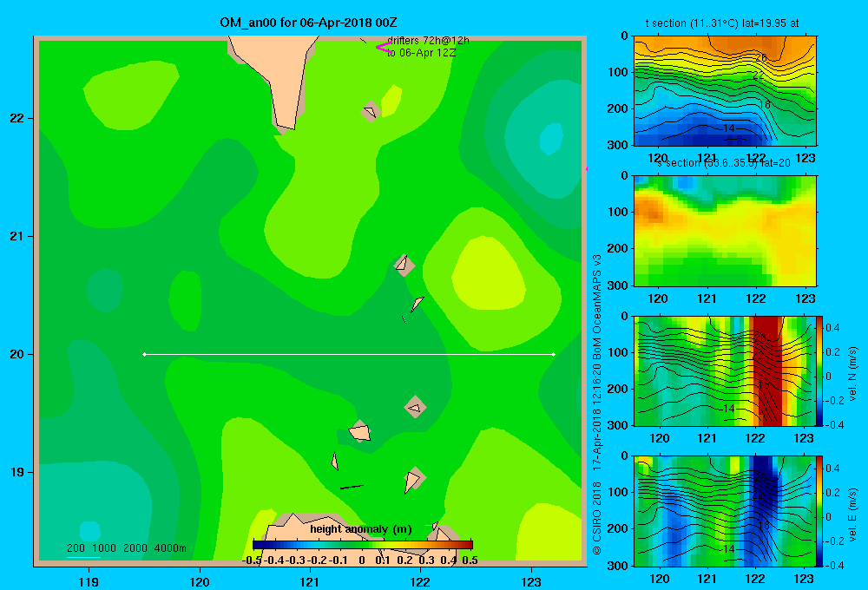
Task: Click contour label 18 in temperature section
Action: click(765, 105)
